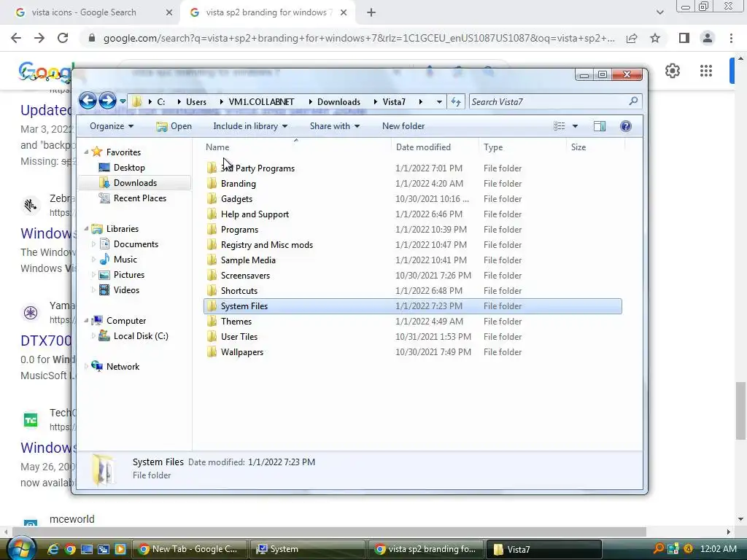This screenshot has height=560, width=747.
Task: Select Downloads in the navigation pane
Action: [135, 182]
